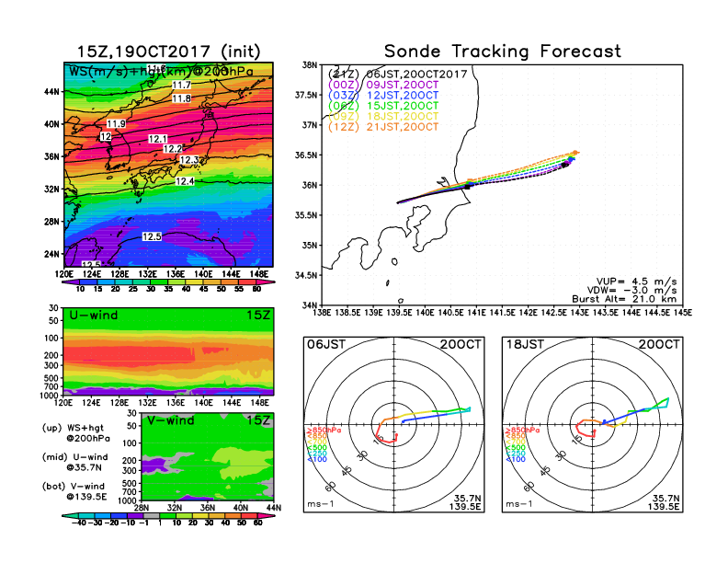728x563 pixels.
Task: Click the '145E' longitude label on sonde map
Action: [682, 313]
